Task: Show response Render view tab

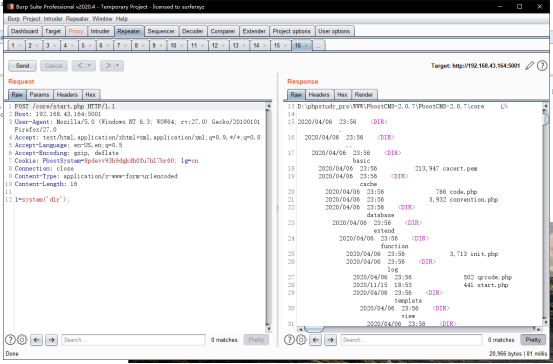Action: tap(364, 95)
